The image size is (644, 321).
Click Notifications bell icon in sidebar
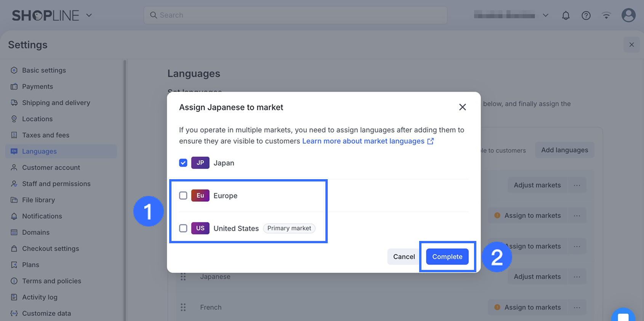[x=14, y=216]
